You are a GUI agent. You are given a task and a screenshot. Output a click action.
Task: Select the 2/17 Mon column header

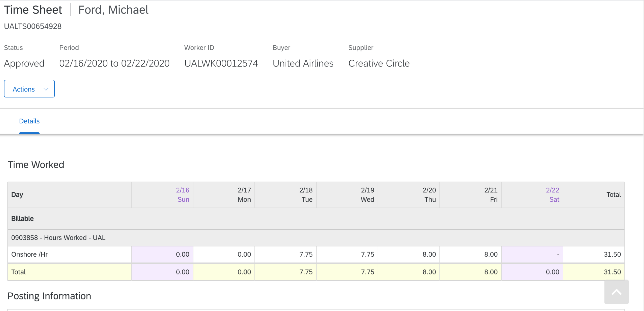244,195
